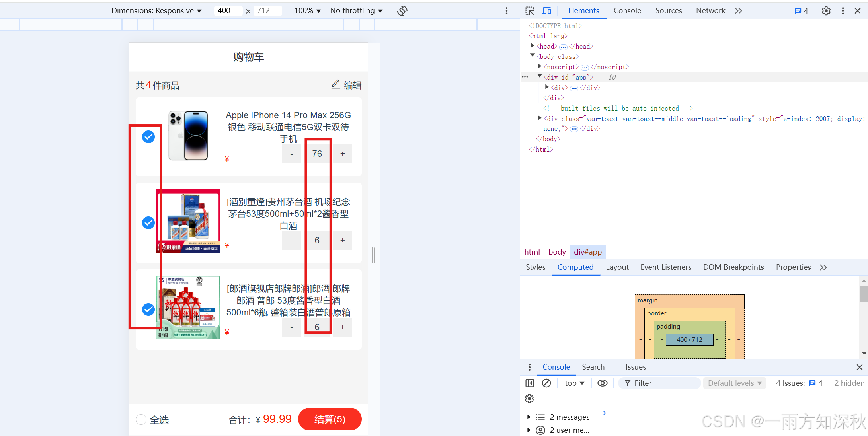Image resolution: width=868 pixels, height=436 pixels.
Task: Click the 结算(5) checkout button
Action: click(x=330, y=419)
